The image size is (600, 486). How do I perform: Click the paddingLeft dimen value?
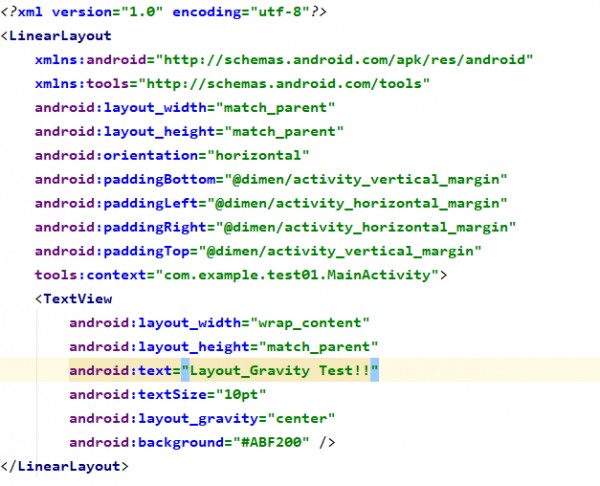coord(357,203)
